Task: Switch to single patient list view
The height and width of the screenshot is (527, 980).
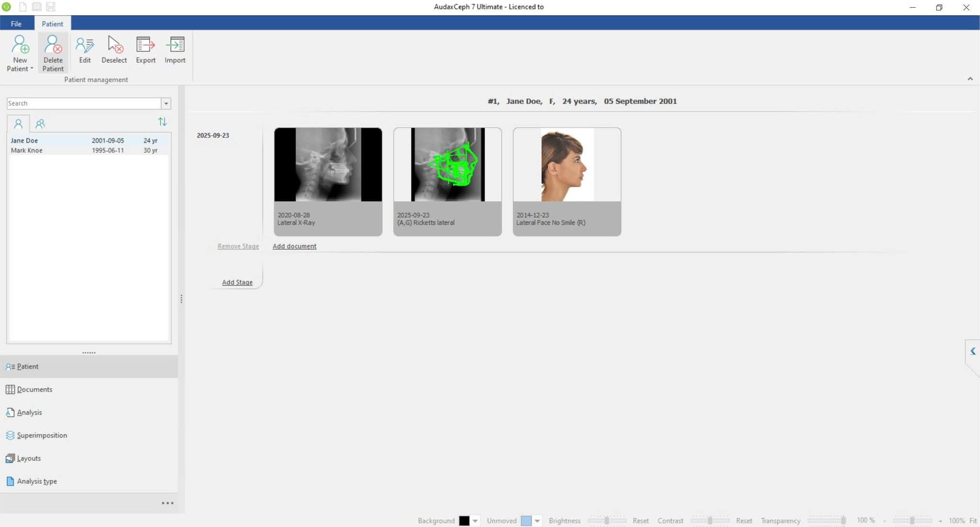Action: click(18, 124)
